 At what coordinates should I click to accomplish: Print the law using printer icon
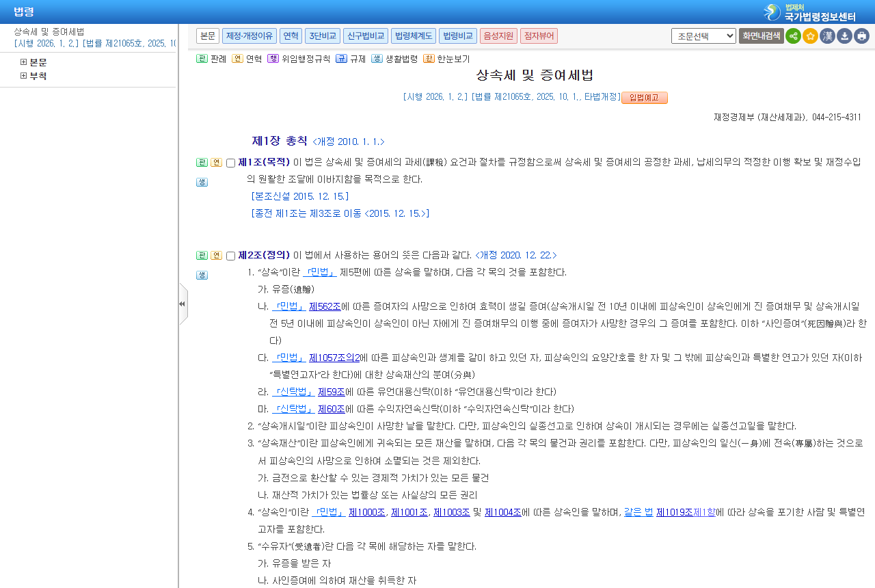click(861, 36)
